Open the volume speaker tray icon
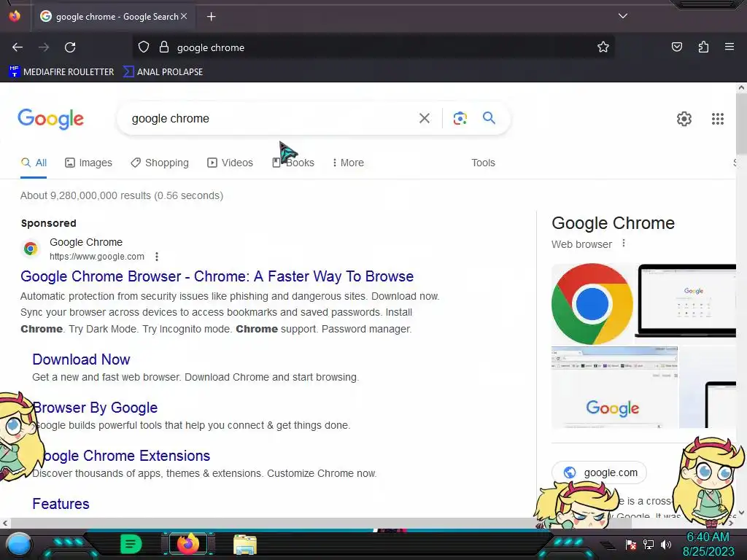The height and width of the screenshot is (560, 747). [666, 544]
